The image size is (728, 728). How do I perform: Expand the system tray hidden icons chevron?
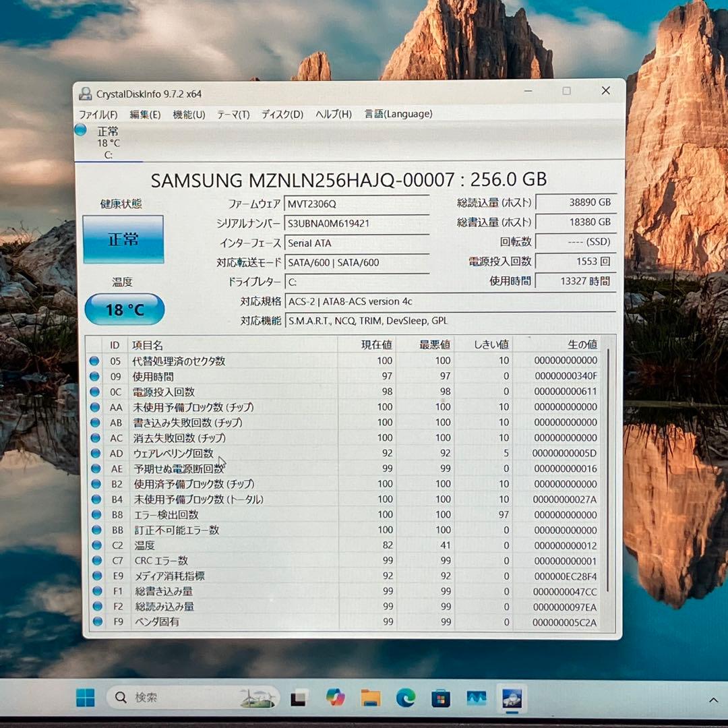(x=713, y=700)
